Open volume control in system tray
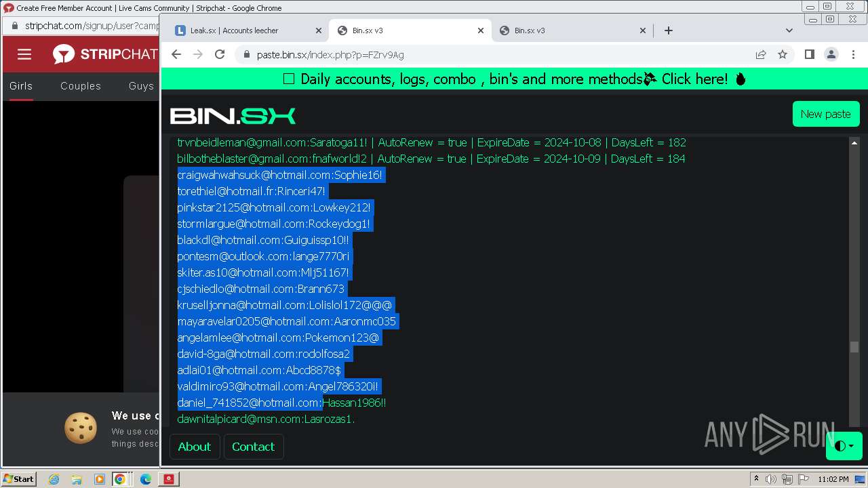 [772, 479]
